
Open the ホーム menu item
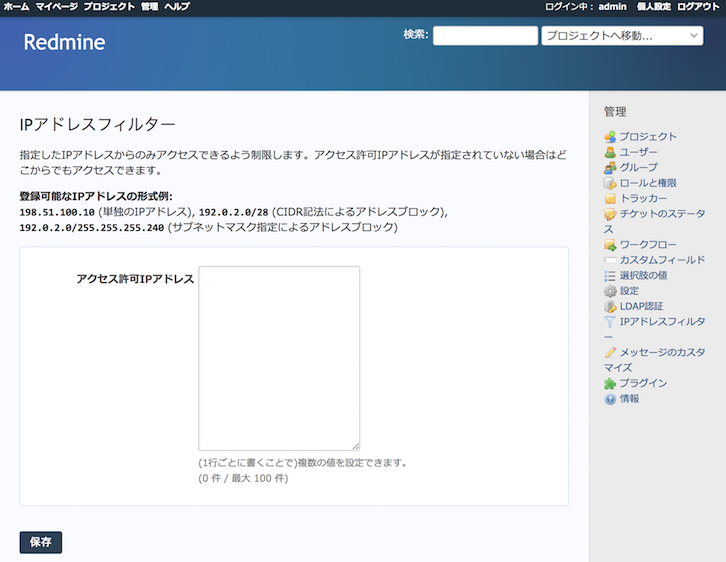pyautogui.click(x=17, y=7)
